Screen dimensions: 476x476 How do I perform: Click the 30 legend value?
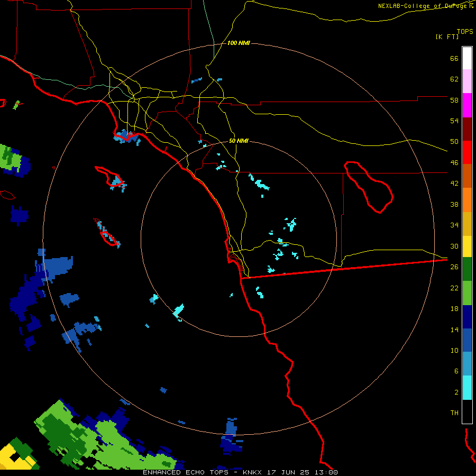tap(454, 246)
